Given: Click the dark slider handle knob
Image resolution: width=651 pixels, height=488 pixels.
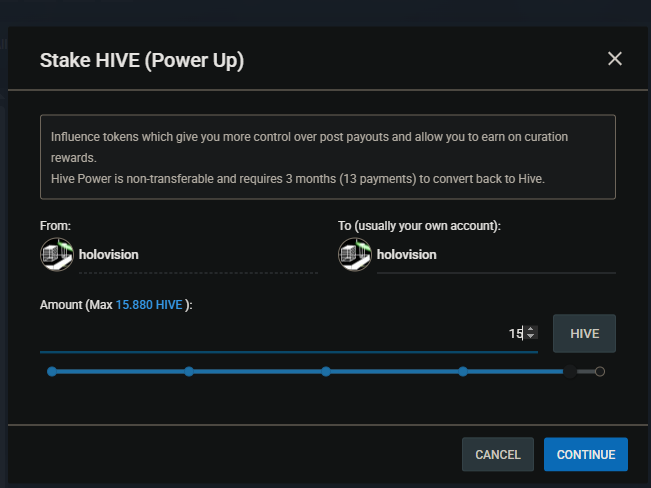Looking at the screenshot, I should coord(569,371).
